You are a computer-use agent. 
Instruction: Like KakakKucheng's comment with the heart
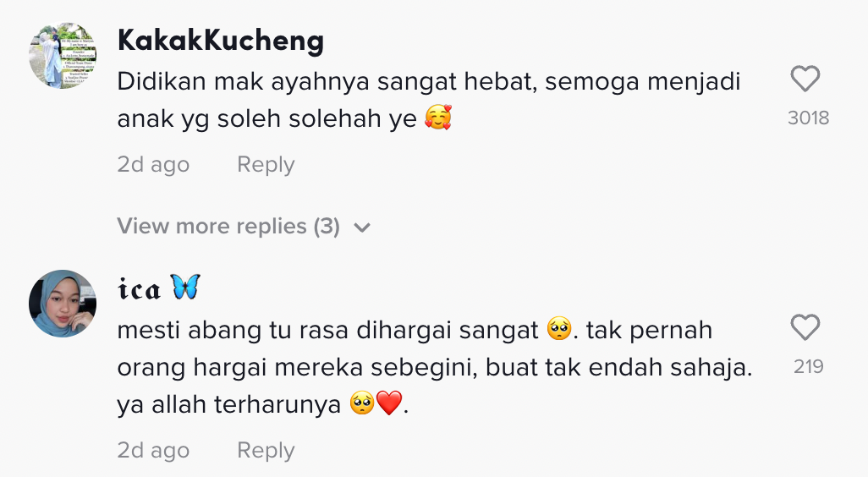tap(805, 79)
